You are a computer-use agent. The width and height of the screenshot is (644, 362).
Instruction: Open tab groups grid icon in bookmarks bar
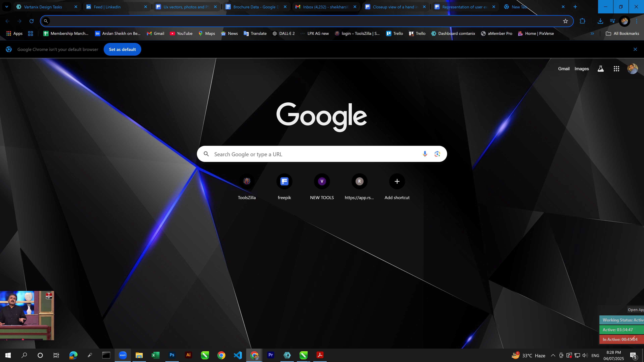coord(31,34)
